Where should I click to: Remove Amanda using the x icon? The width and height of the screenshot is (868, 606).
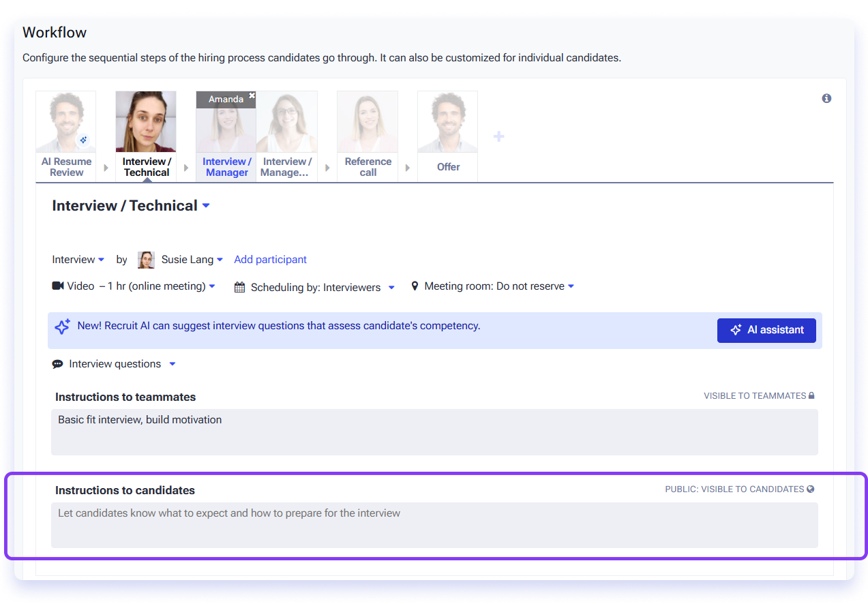pyautogui.click(x=252, y=96)
